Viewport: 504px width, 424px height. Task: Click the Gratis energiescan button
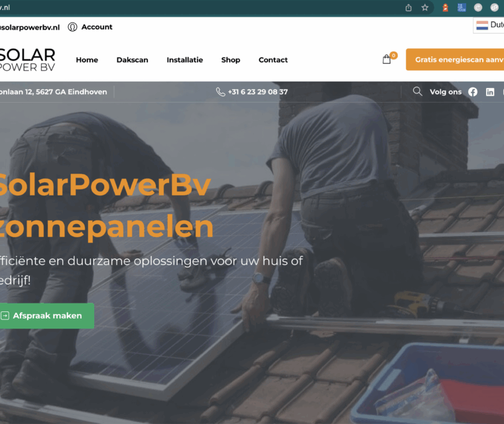[x=455, y=60]
